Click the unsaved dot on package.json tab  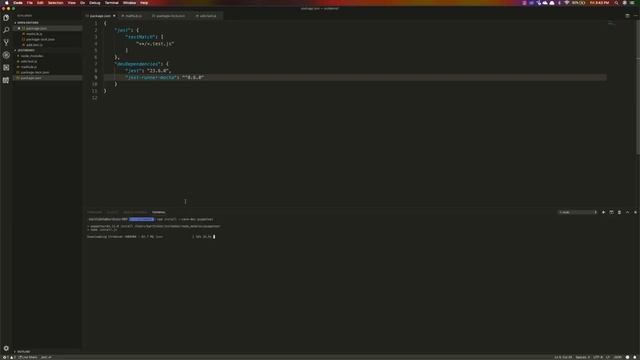click(x=114, y=16)
